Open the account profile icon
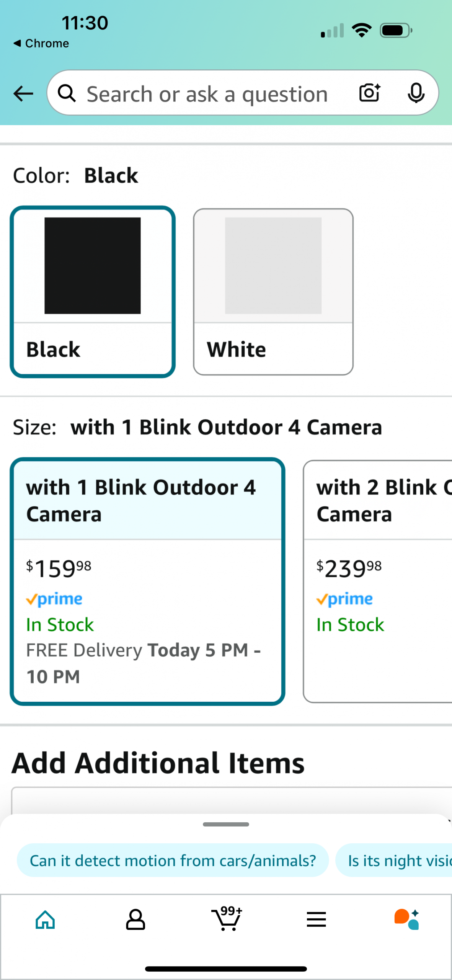The image size is (452, 980). (135, 920)
